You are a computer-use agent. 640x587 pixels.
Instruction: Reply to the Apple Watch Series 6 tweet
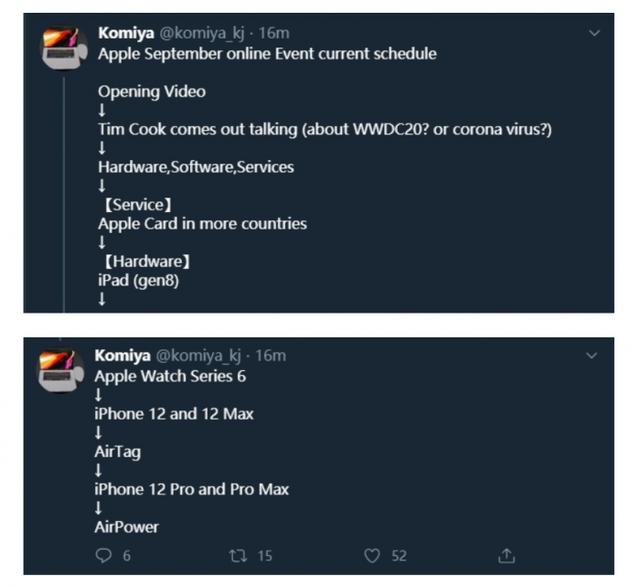coord(102,555)
